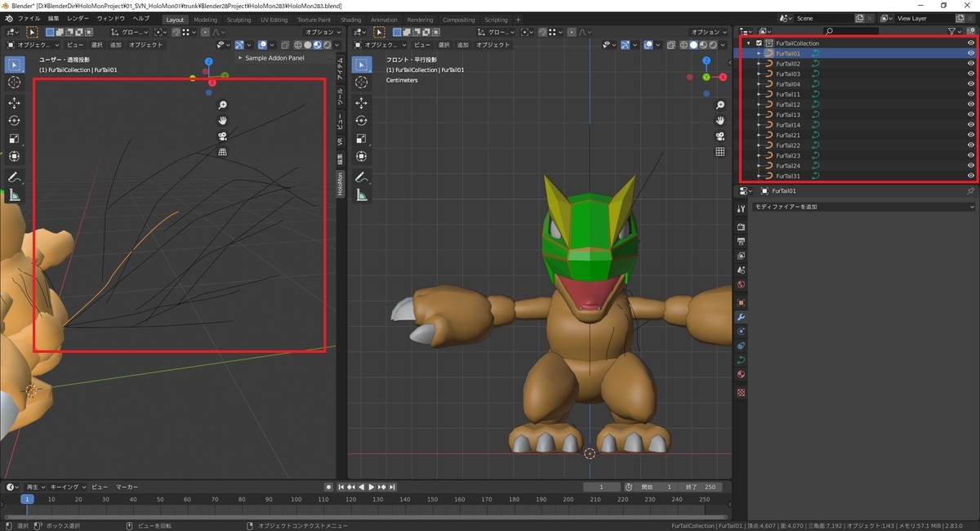Screen dimensions: 980x531
Task: Click the zoom magnifier in the front viewport
Action: click(720, 105)
